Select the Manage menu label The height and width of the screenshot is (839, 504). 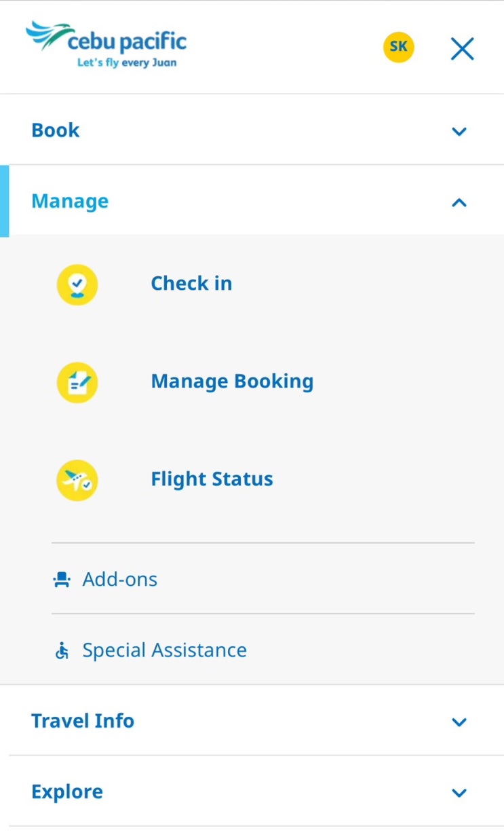click(x=70, y=201)
